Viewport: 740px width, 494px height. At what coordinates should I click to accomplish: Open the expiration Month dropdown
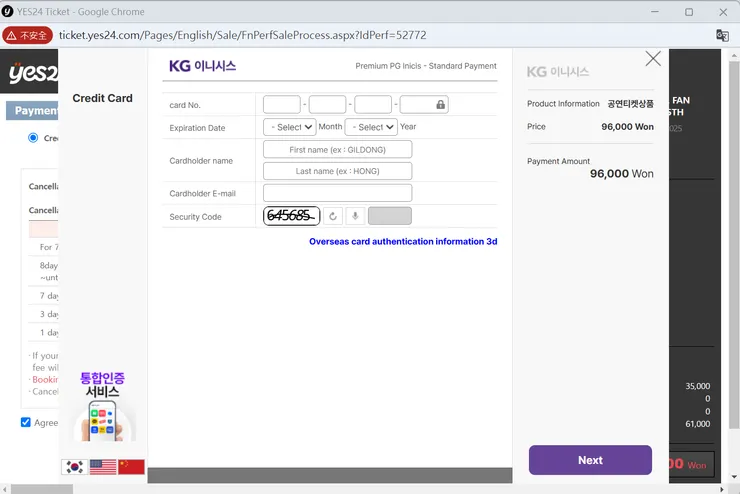click(289, 127)
